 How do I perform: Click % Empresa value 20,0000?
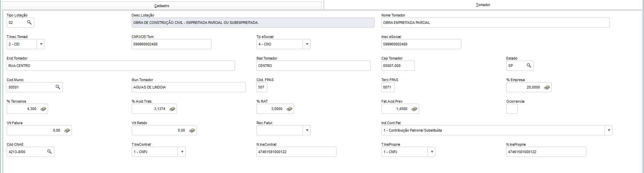coord(533,87)
